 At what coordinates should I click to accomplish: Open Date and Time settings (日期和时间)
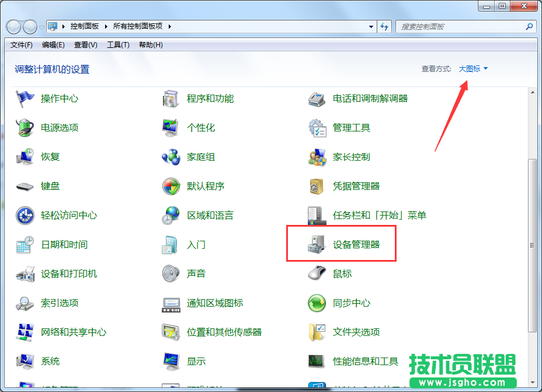pos(64,244)
